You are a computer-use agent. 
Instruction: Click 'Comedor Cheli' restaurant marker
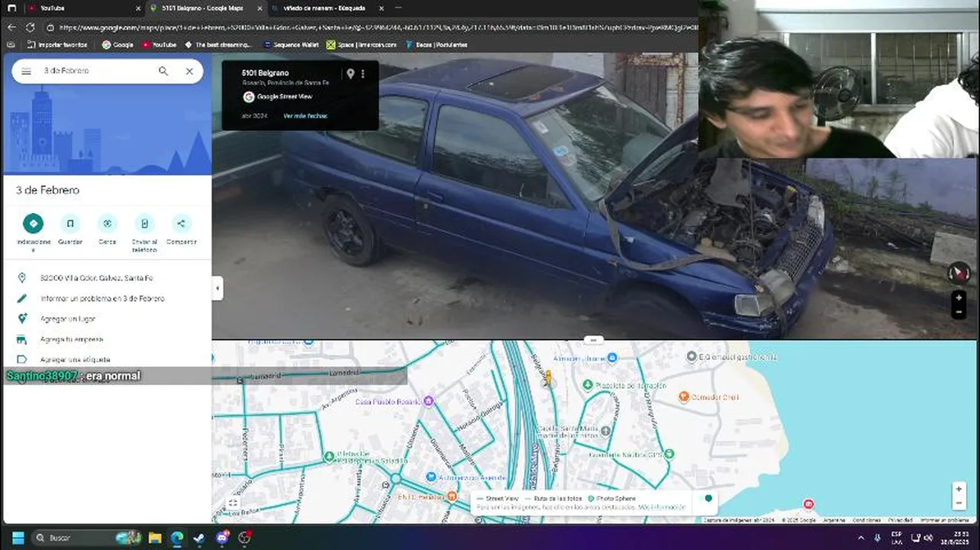[x=684, y=397]
